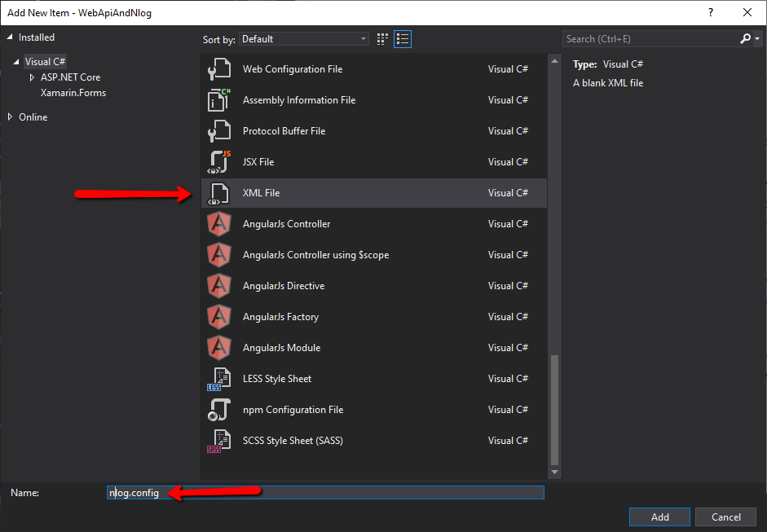Screen dimensions: 767x532
Task: Open the Sort by Default dropdown
Action: [304, 39]
